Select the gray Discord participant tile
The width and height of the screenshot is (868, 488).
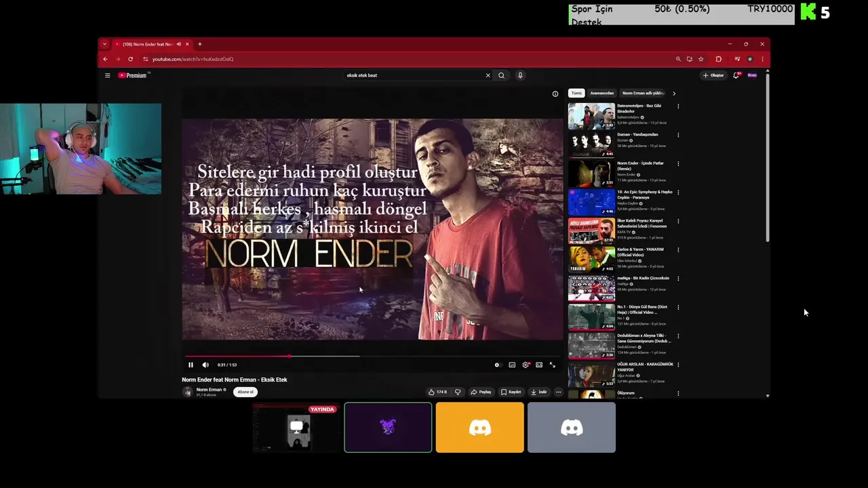click(x=572, y=428)
